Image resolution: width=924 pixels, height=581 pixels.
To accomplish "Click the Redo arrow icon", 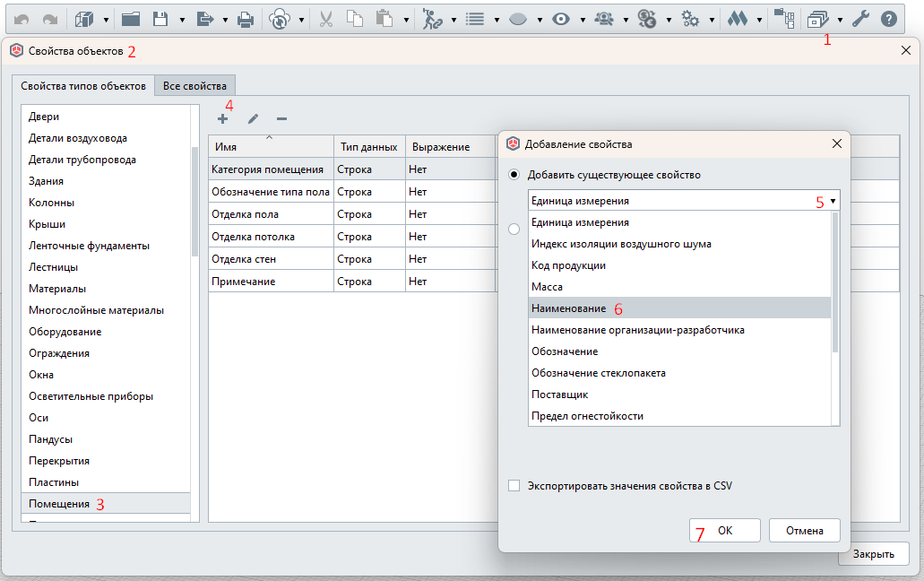I will pos(51,20).
